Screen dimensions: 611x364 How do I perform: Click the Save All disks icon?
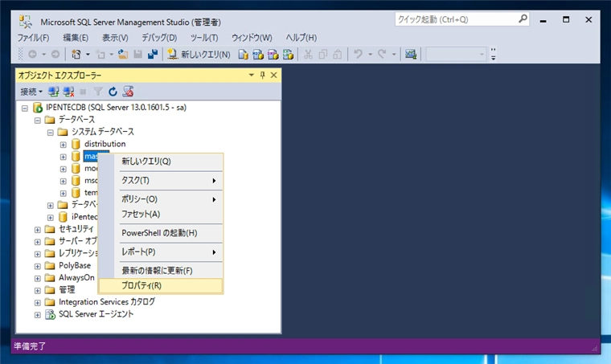click(x=153, y=54)
